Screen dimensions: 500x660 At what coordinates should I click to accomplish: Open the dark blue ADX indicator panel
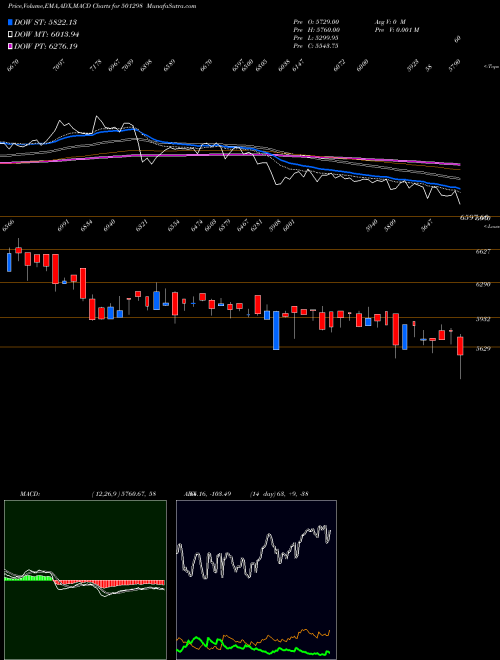point(256,580)
